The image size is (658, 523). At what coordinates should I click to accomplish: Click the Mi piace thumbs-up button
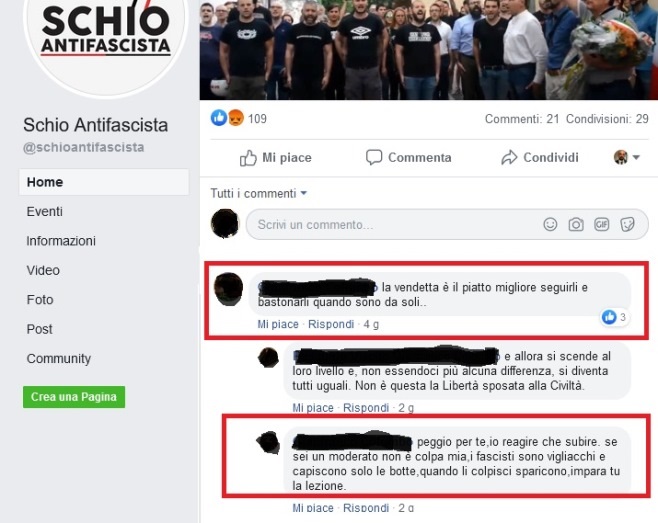(x=276, y=158)
